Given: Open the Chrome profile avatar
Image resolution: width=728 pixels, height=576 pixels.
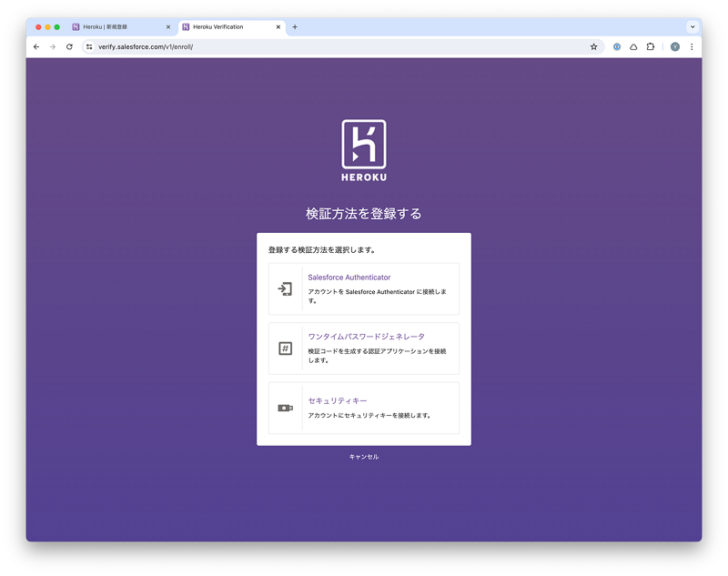Looking at the screenshot, I should click(x=675, y=46).
